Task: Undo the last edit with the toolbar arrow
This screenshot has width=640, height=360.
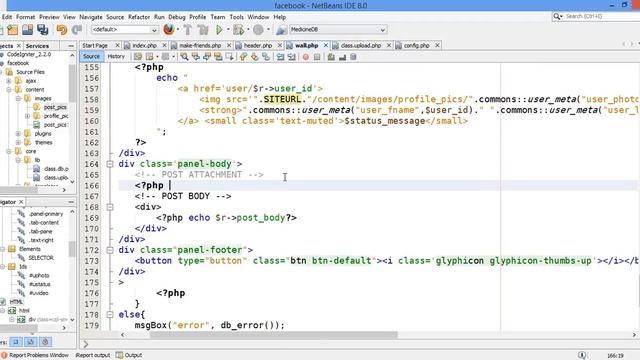Action: [62, 30]
